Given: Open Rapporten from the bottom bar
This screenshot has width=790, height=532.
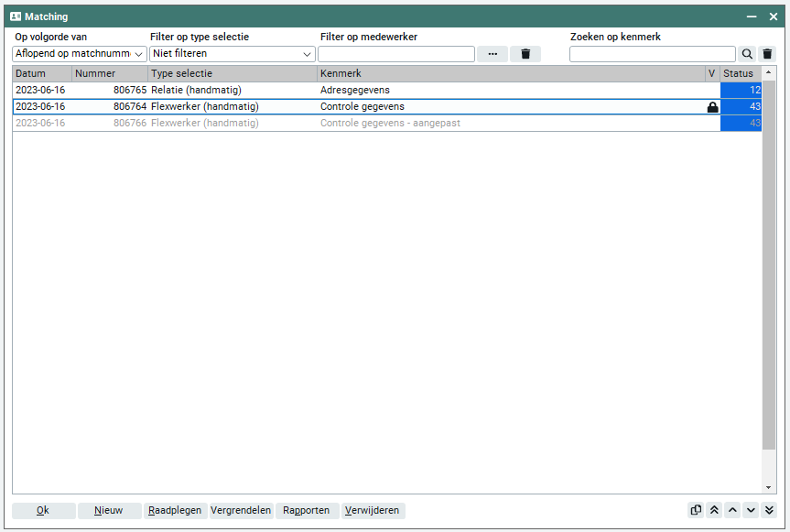Looking at the screenshot, I should point(307,511).
